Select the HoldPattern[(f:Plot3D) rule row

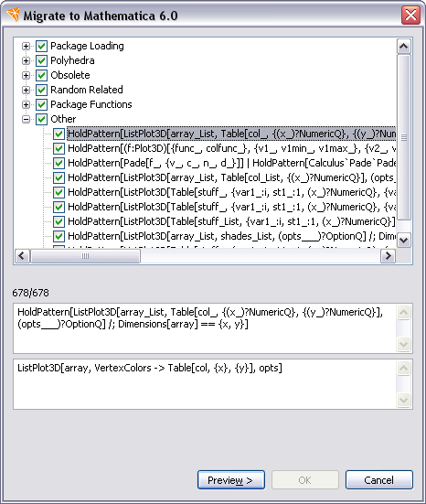pyautogui.click(x=231, y=148)
